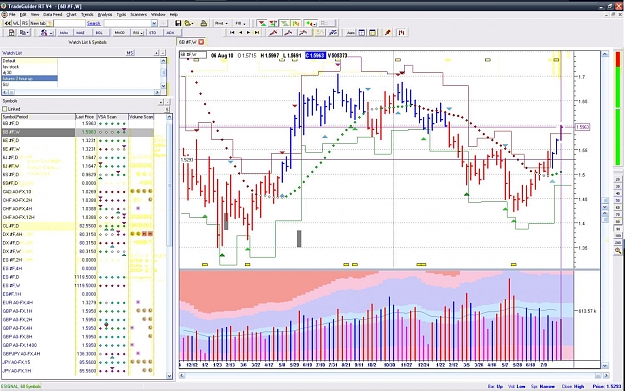Click the greyed hourglass icon in the top toolbar
Viewport: 625px width, 391px height.
point(285,23)
